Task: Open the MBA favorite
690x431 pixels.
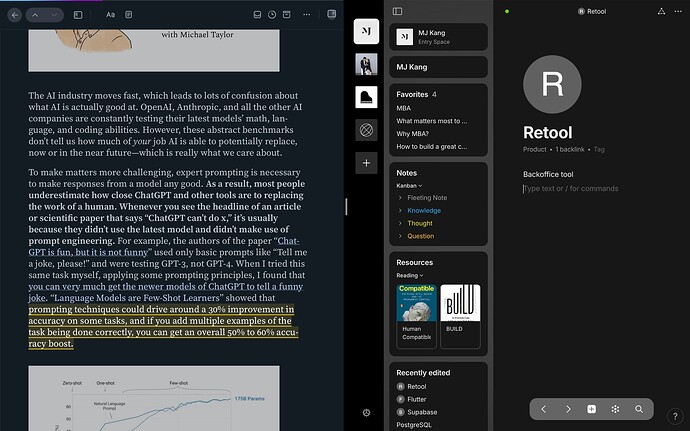Action: pos(404,108)
